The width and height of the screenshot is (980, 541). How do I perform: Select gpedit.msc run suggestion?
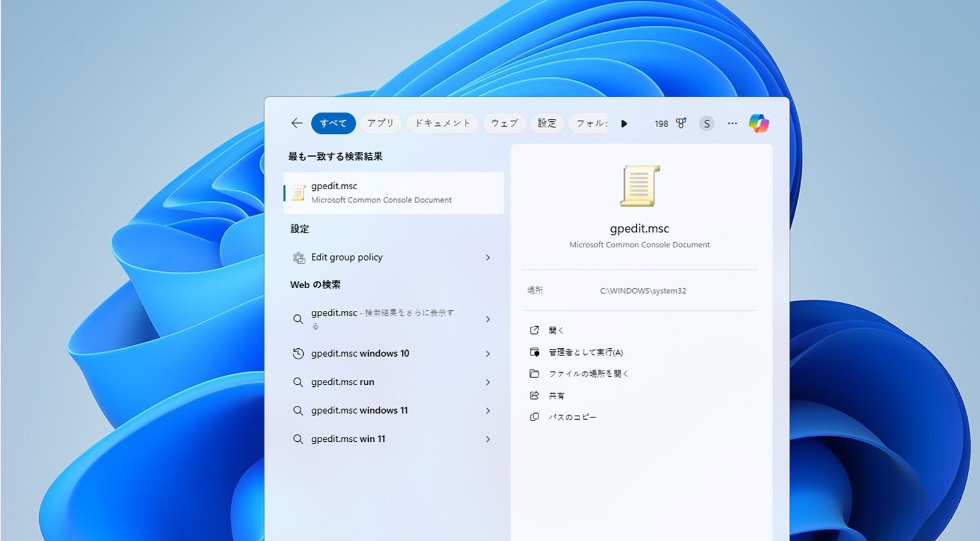393,382
